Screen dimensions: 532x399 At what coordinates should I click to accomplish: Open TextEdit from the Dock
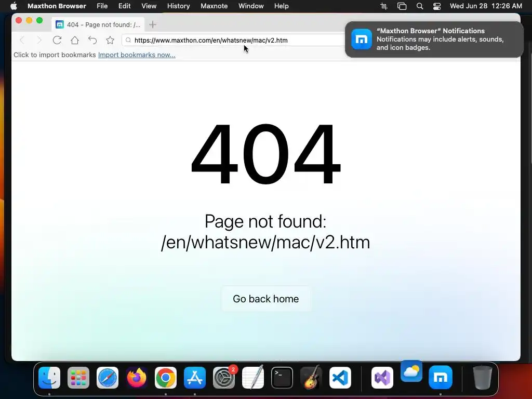pos(253,378)
